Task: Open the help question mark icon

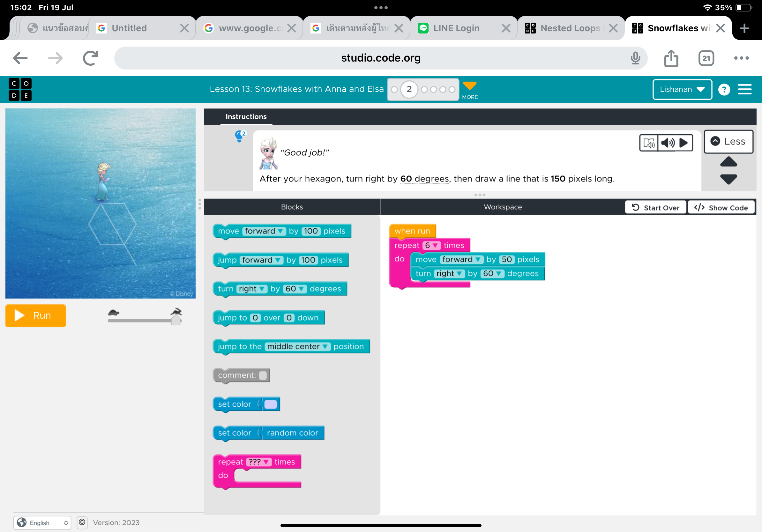Action: coord(724,89)
